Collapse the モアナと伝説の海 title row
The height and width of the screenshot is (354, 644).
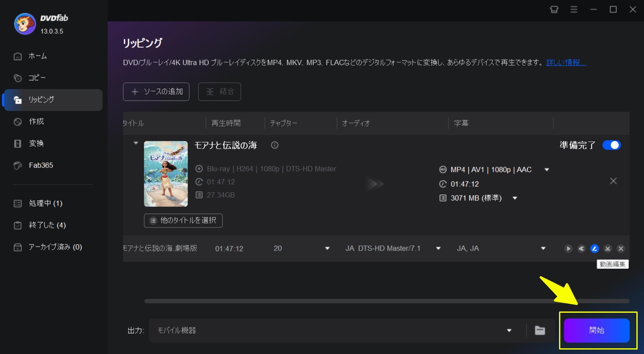tap(136, 143)
